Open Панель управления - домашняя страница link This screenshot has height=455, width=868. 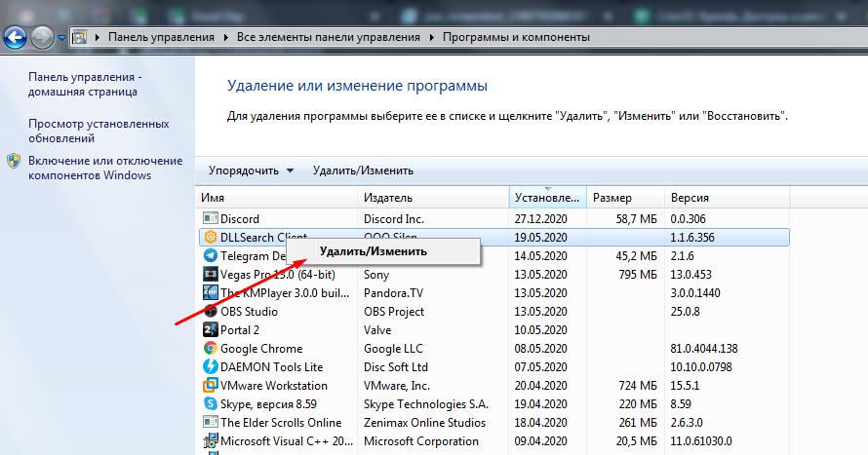[x=85, y=85]
